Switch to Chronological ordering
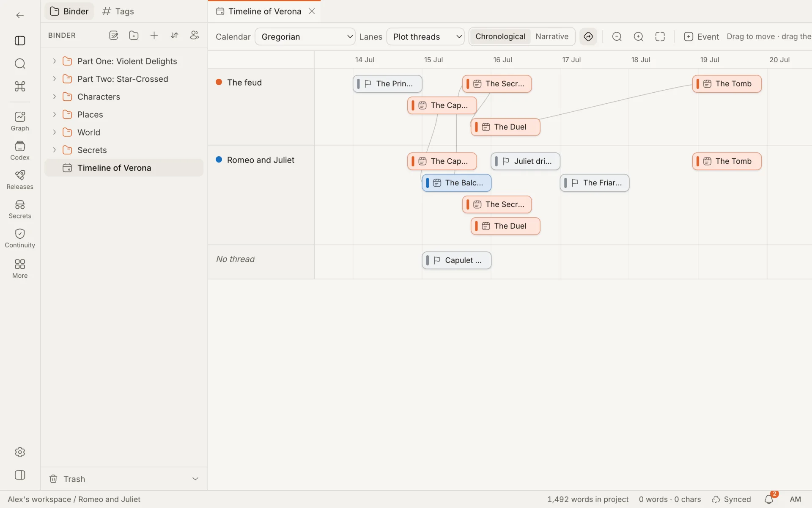The height and width of the screenshot is (508, 812). click(x=500, y=37)
